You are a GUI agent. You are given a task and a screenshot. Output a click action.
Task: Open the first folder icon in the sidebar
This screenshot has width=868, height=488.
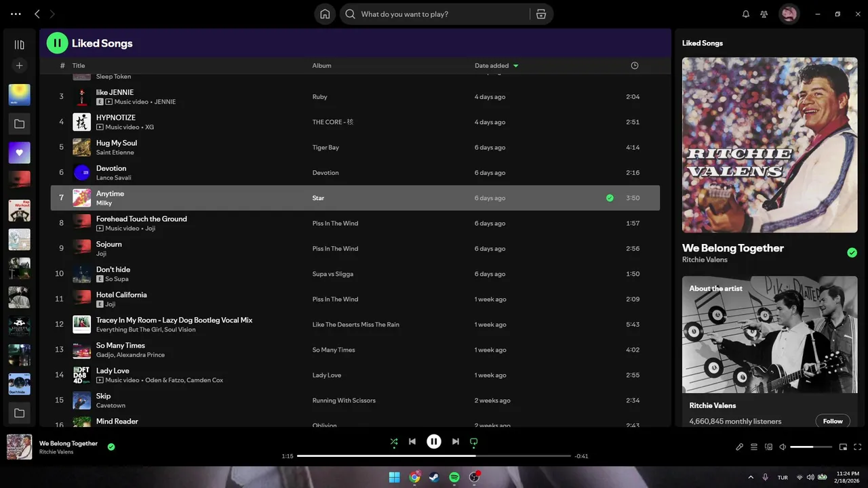point(19,124)
